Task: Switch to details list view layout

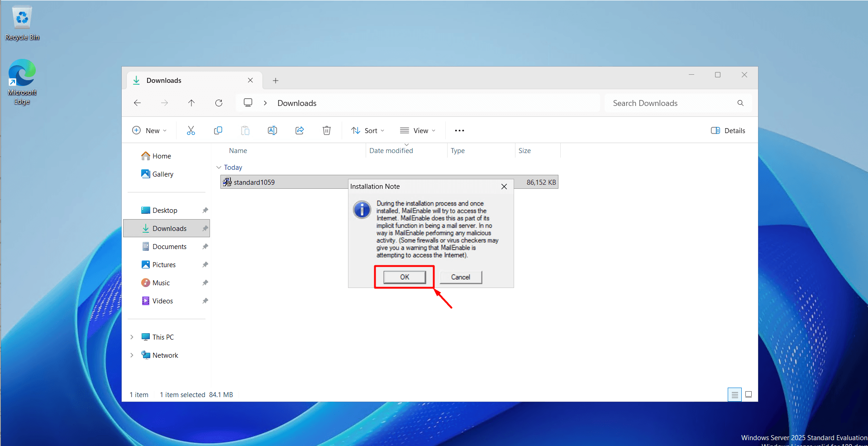Action: pyautogui.click(x=734, y=395)
